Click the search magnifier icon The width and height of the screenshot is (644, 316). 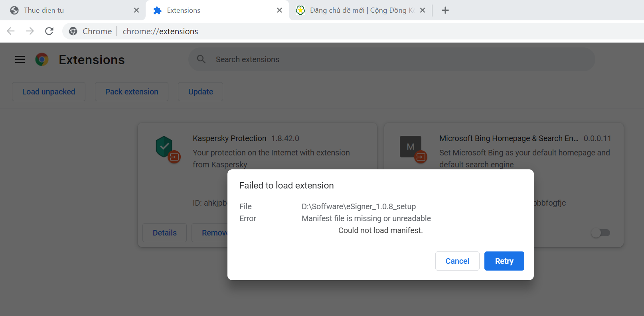pyautogui.click(x=201, y=59)
